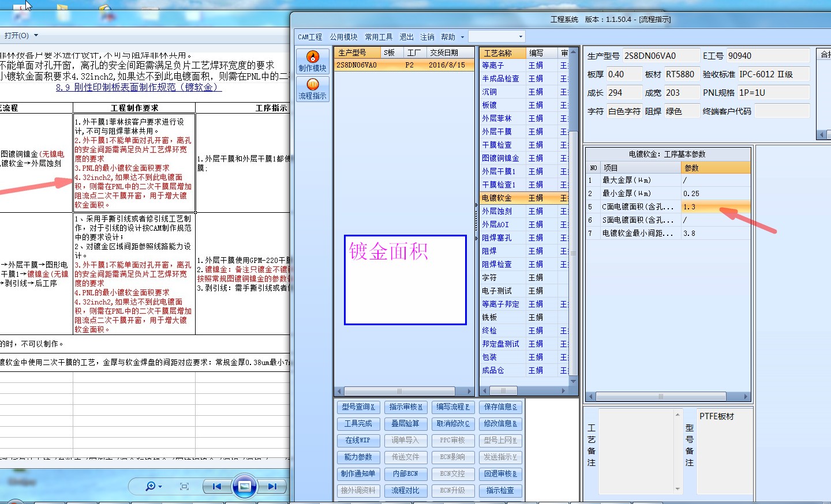This screenshot has height=504, width=831.
Task: Select the 沉铜 process row
Action: 524,92
